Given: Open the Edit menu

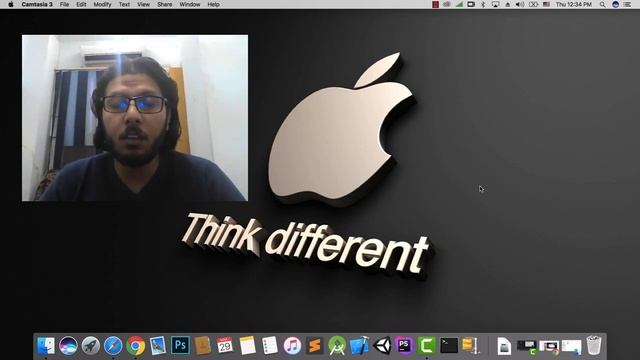Looking at the screenshot, I should point(81,4).
